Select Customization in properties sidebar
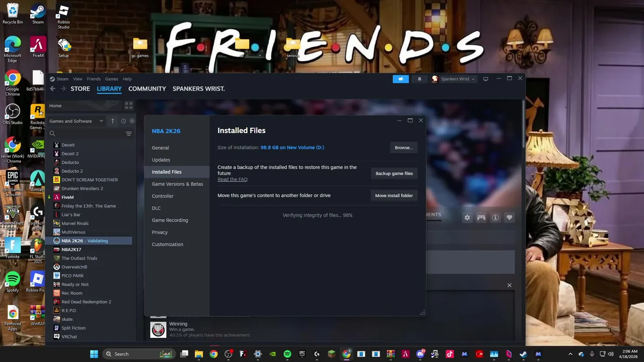The image size is (644, 362). click(x=177, y=244)
